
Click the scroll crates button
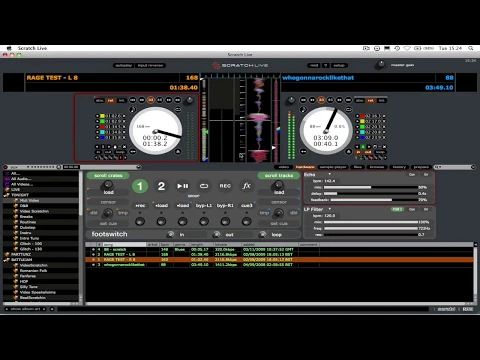click(108, 175)
